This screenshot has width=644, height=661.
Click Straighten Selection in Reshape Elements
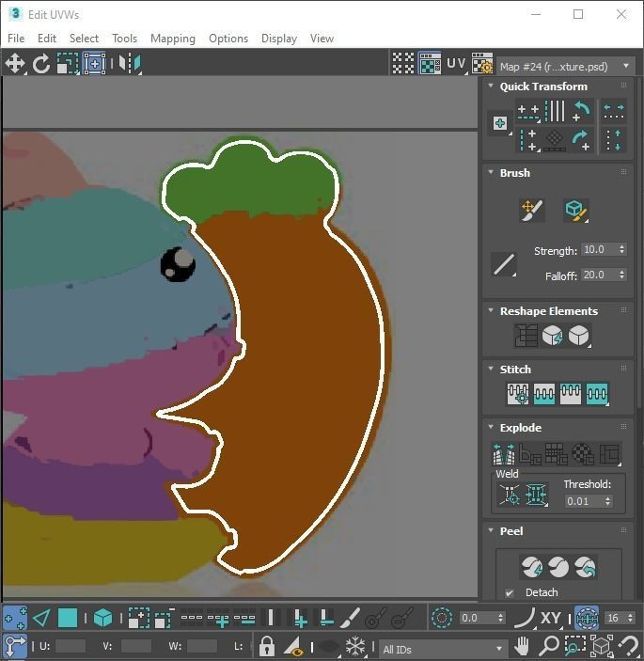526,336
